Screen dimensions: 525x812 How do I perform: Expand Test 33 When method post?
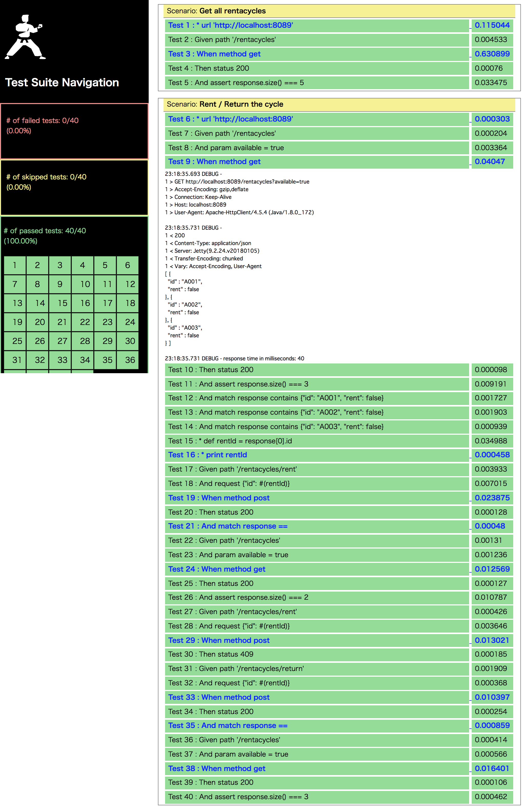[218, 697]
